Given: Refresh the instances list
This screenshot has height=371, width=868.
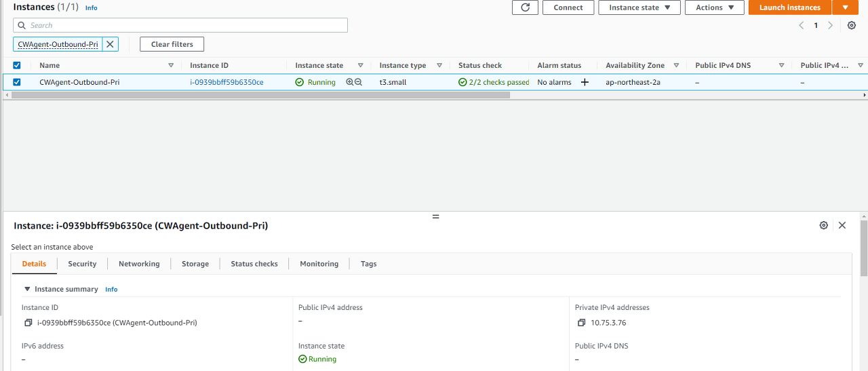Looking at the screenshot, I should pos(525,7).
